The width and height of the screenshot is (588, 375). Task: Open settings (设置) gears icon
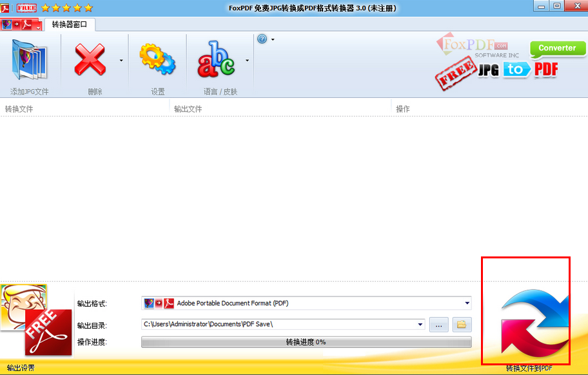point(157,59)
